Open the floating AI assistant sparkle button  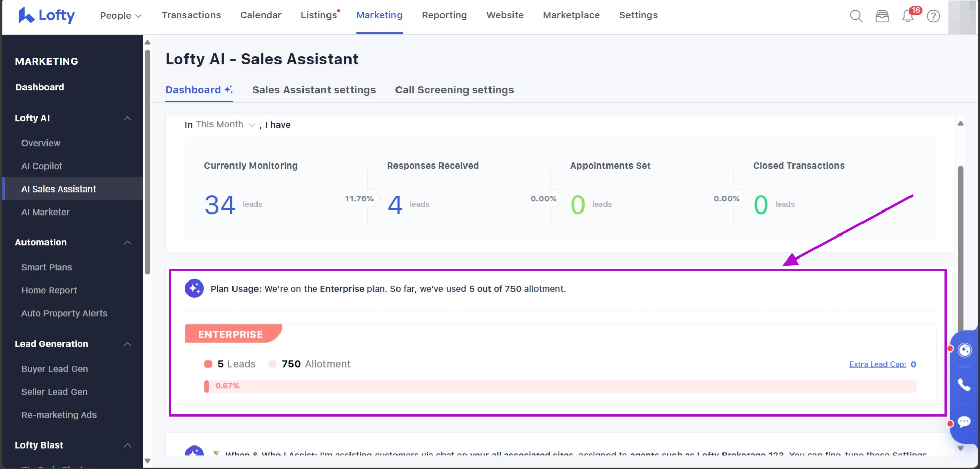click(965, 350)
